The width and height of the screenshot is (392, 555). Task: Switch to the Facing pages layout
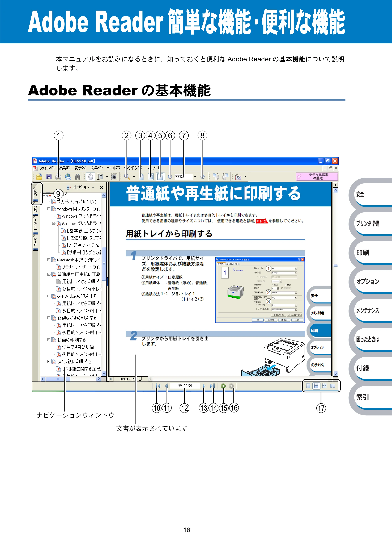coord(333,386)
